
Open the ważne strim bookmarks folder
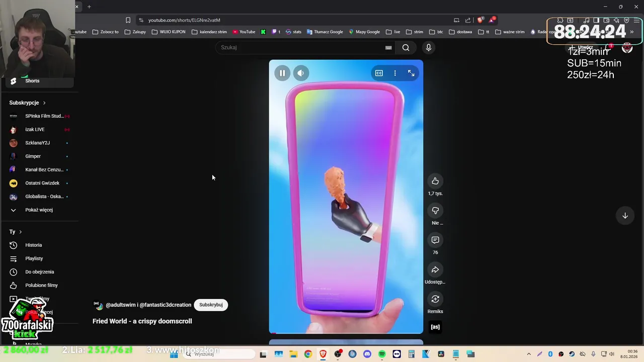pos(510,32)
